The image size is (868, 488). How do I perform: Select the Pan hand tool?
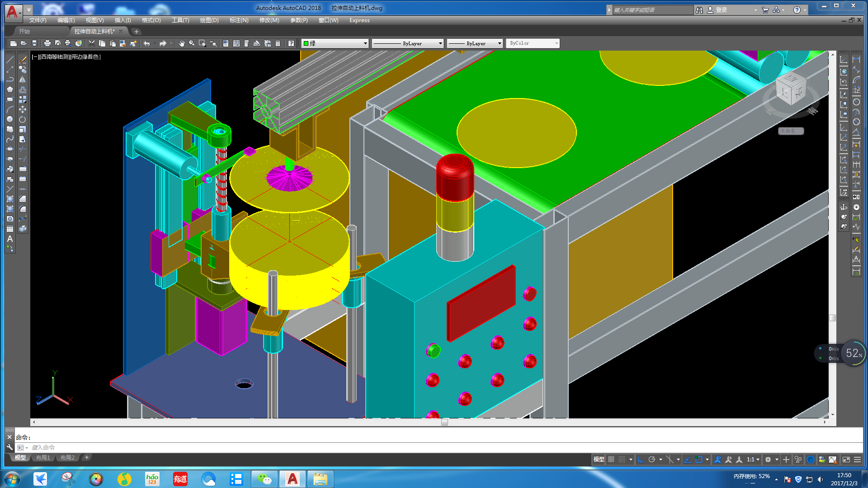(x=181, y=43)
